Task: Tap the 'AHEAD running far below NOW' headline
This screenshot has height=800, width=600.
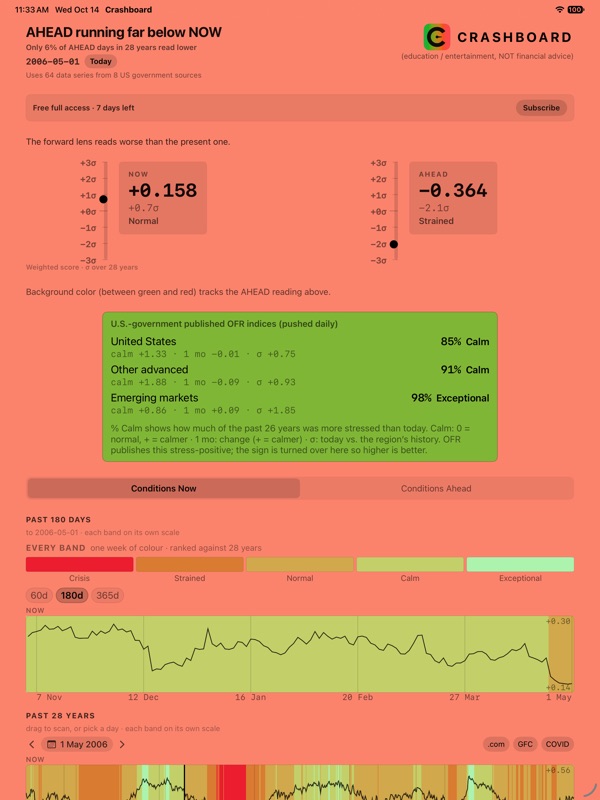Action: click(x=124, y=32)
